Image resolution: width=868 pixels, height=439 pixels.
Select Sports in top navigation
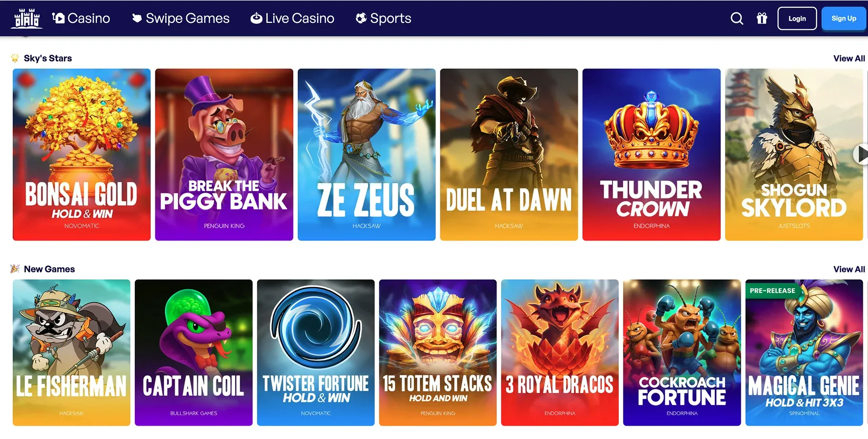click(384, 19)
